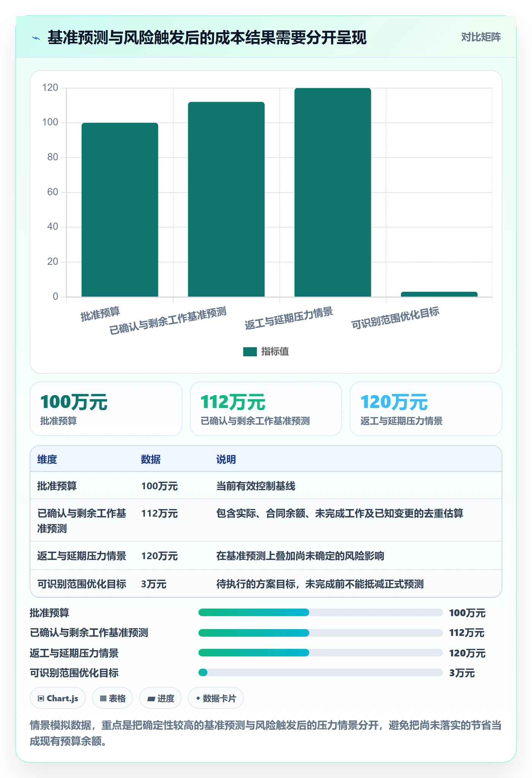Screen dimensions: 532x778
Task: Open the 100万元 批准预算 stat card
Action: pyautogui.click(x=106, y=409)
